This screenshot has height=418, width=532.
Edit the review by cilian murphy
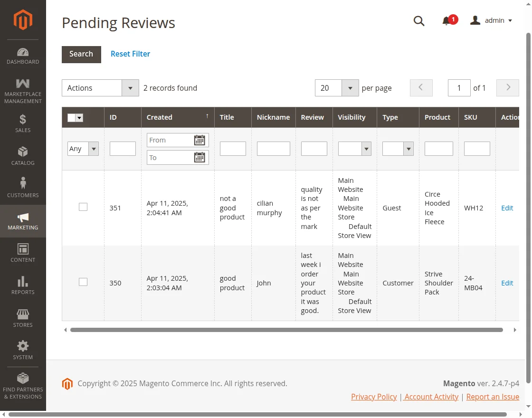pos(507,208)
